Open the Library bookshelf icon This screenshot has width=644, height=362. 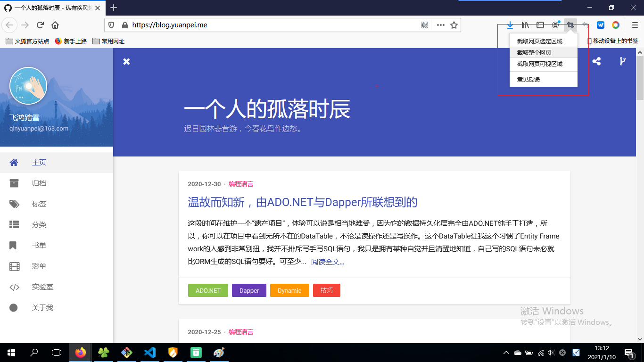[x=525, y=25]
